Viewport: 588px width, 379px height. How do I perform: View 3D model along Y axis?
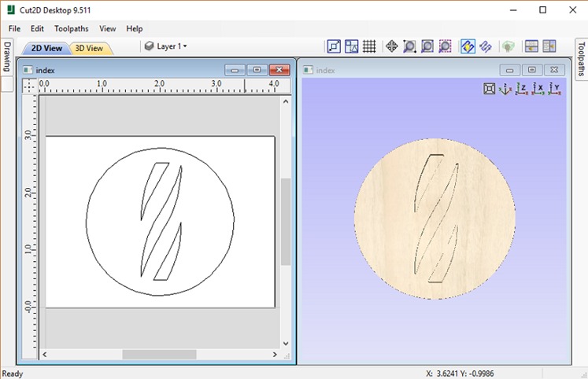pyautogui.click(x=555, y=89)
